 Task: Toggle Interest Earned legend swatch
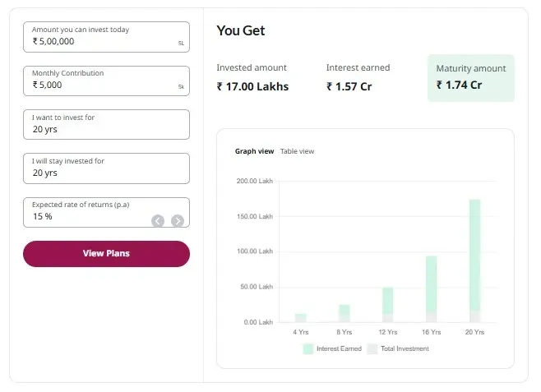click(308, 348)
